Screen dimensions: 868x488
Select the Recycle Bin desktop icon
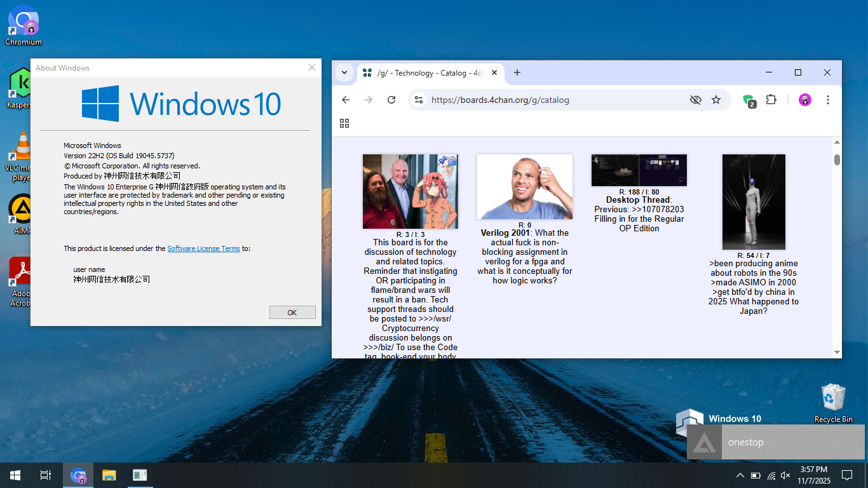[833, 403]
